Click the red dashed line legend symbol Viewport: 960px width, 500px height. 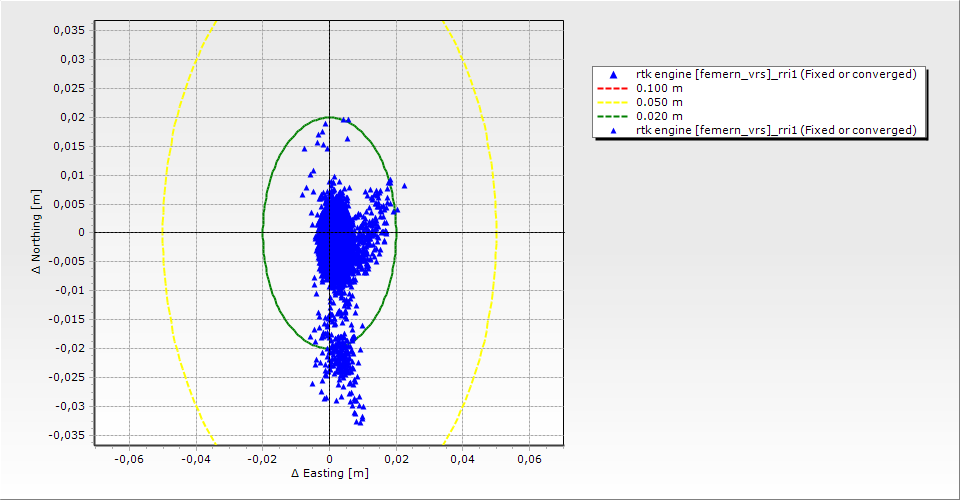coord(613,89)
